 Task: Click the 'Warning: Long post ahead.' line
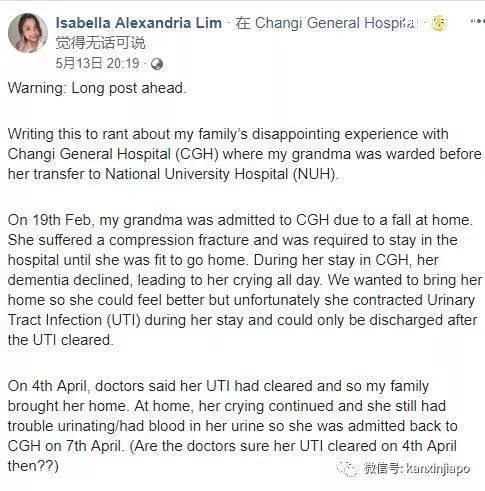pyautogui.click(x=97, y=88)
